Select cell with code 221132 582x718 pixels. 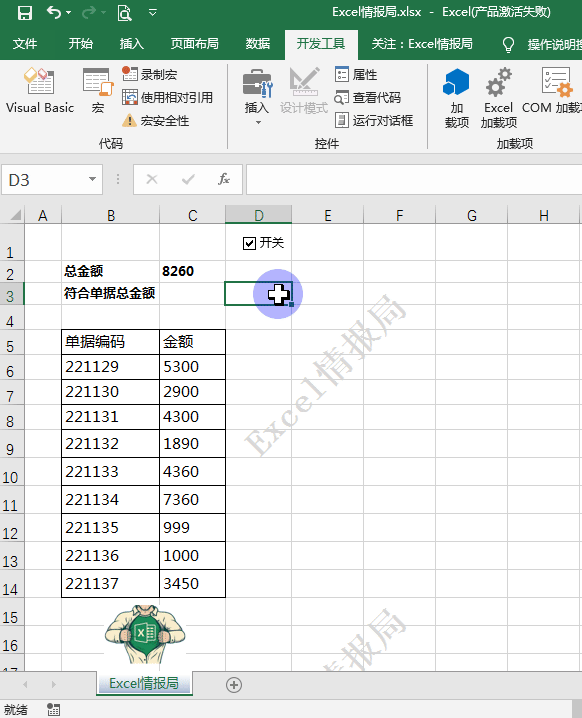110,443
